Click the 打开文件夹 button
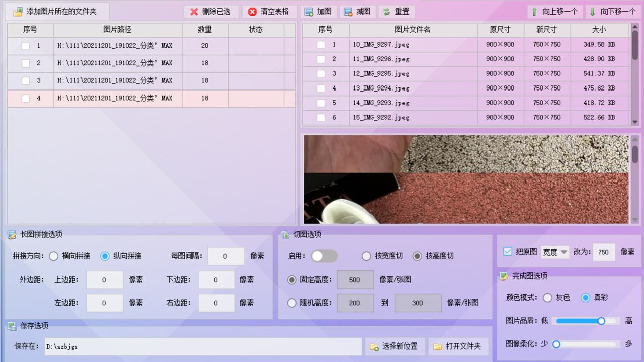This screenshot has height=362, width=644. coord(459,346)
